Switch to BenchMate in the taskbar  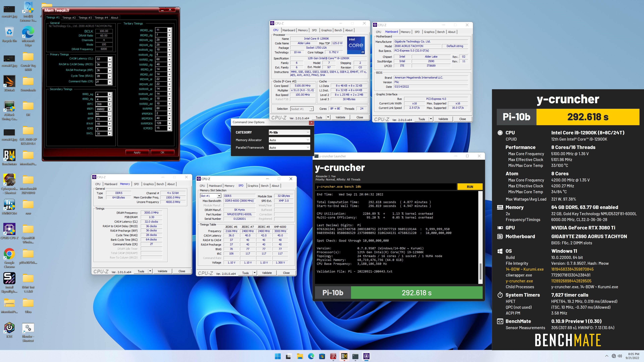coord(344,356)
